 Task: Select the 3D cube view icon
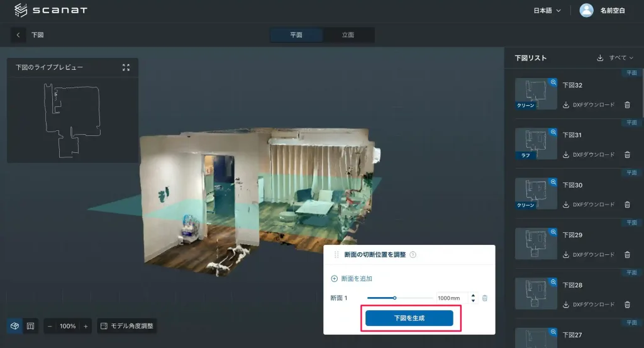coord(14,326)
